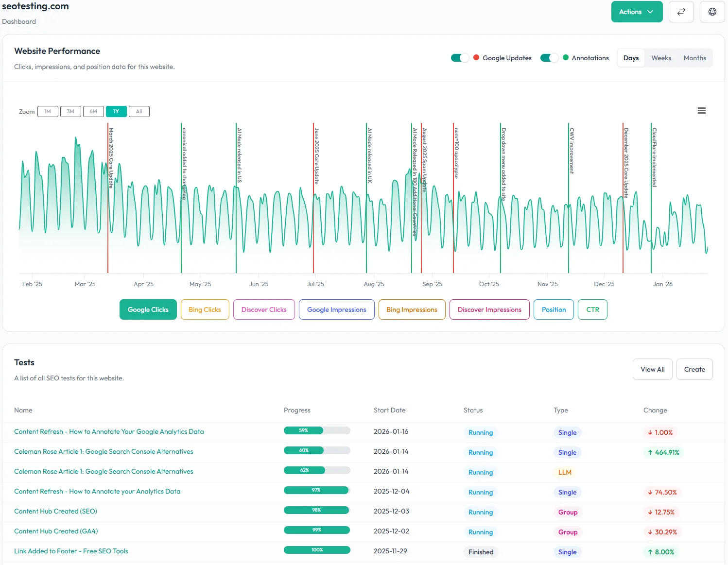Select the Months view tab
Viewport: 728px width, 565px height.
tap(694, 57)
